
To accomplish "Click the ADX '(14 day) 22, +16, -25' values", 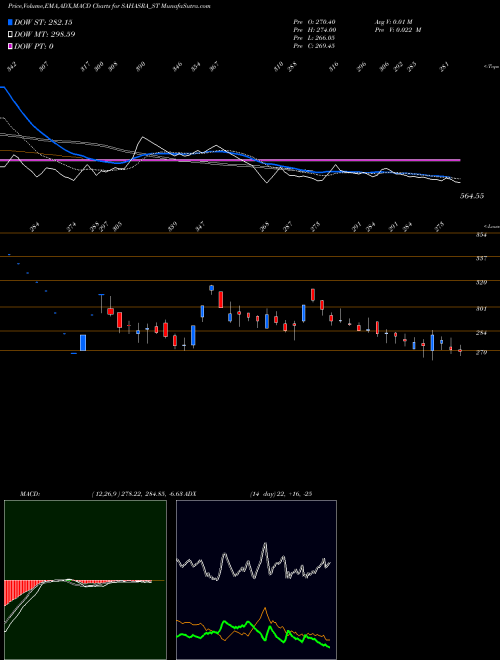I will point(281,494).
